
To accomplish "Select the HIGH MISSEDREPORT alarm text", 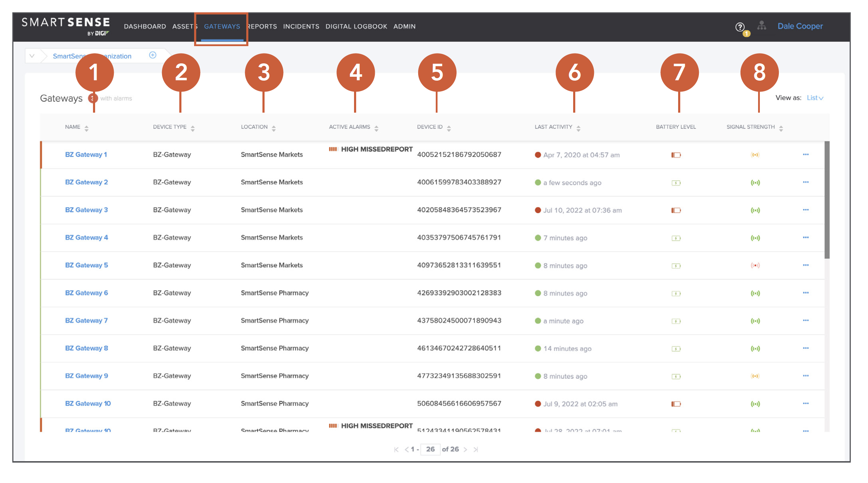I will (x=377, y=149).
